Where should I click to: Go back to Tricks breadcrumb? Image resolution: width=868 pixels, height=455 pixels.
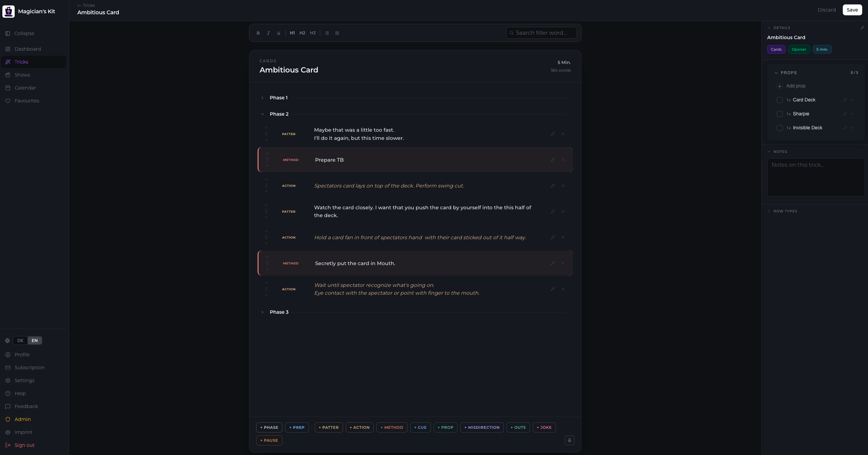[86, 5]
